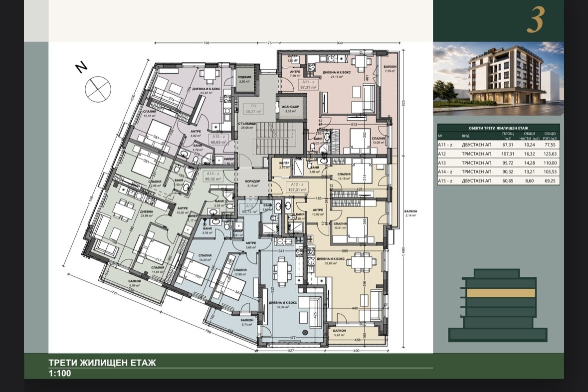Click the КОРИДОР 5,16 m² area

pos(252,183)
